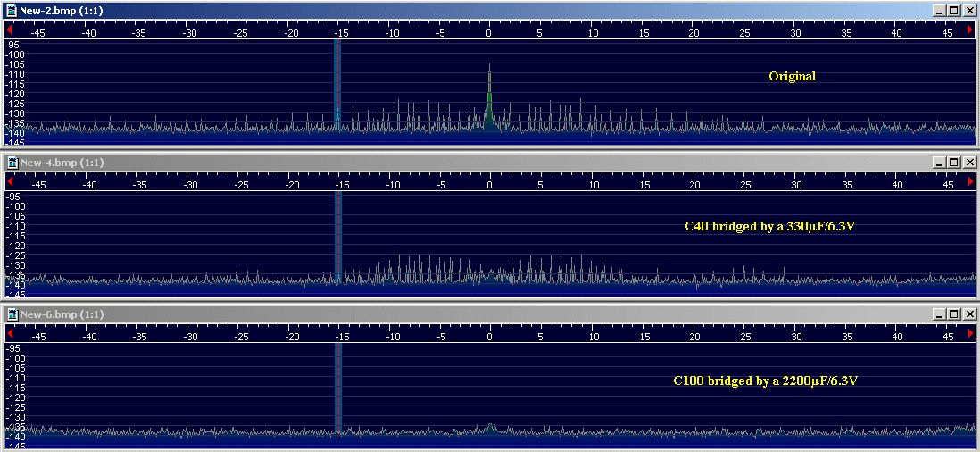Click the -45 frequency tick in New-2.bmp scale
980x452 pixels.
click(38, 33)
